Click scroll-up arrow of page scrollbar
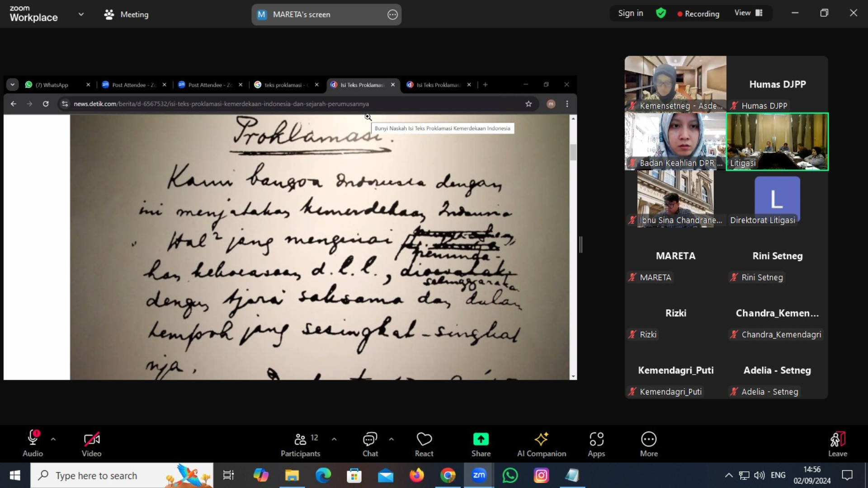The image size is (868, 488). [573, 118]
